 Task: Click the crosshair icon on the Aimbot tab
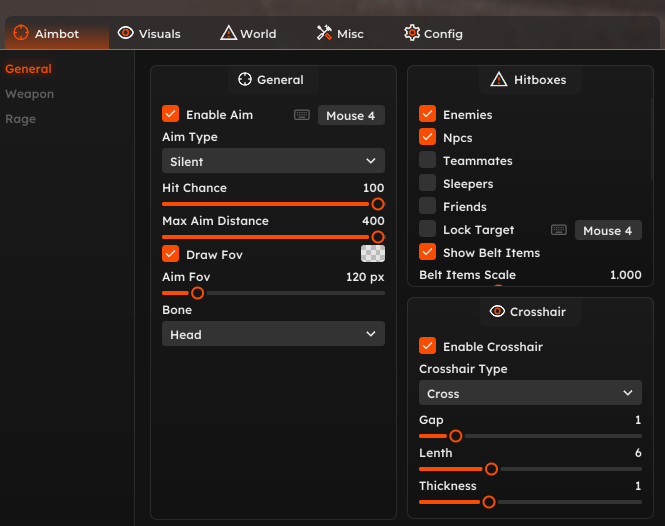pyautogui.click(x=21, y=33)
